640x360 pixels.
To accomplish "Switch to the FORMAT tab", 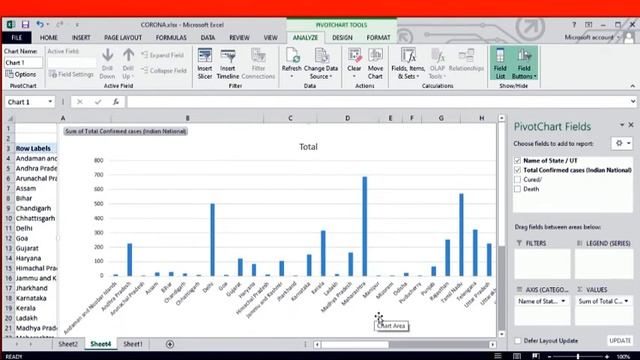I will (x=378, y=38).
